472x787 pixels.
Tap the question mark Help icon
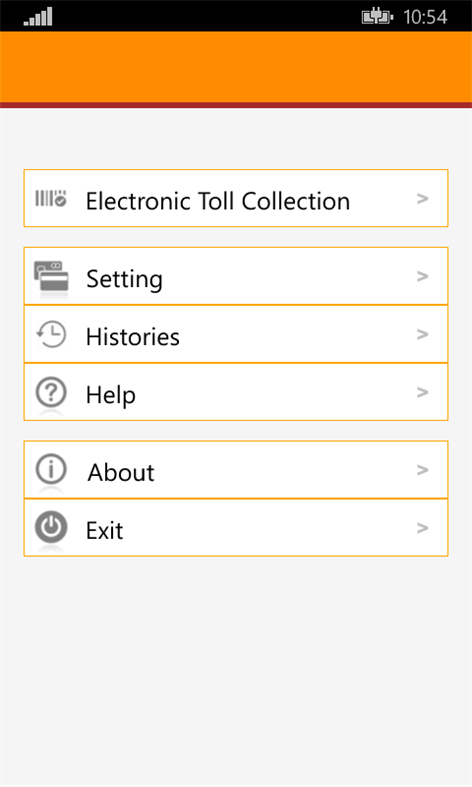coord(51,392)
